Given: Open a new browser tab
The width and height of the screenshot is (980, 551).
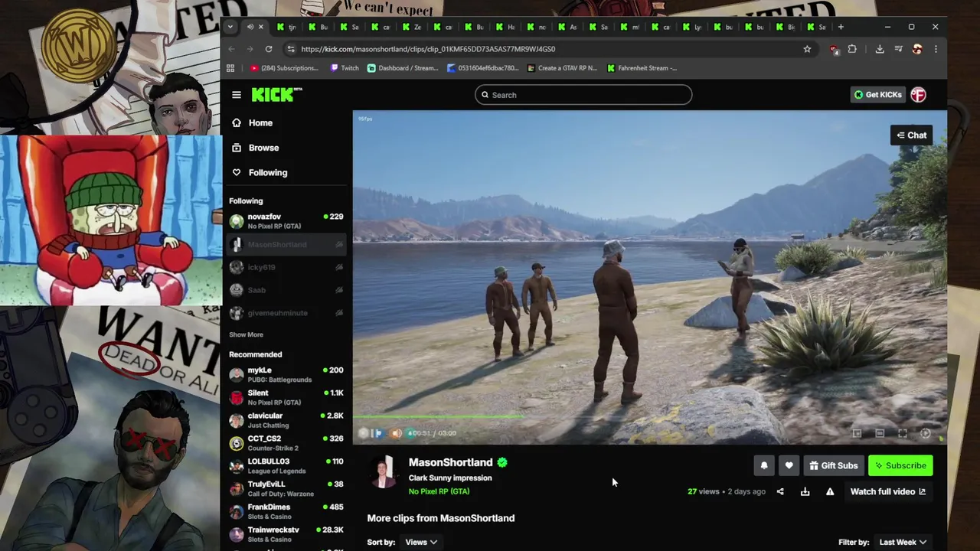Looking at the screenshot, I should coord(841,27).
